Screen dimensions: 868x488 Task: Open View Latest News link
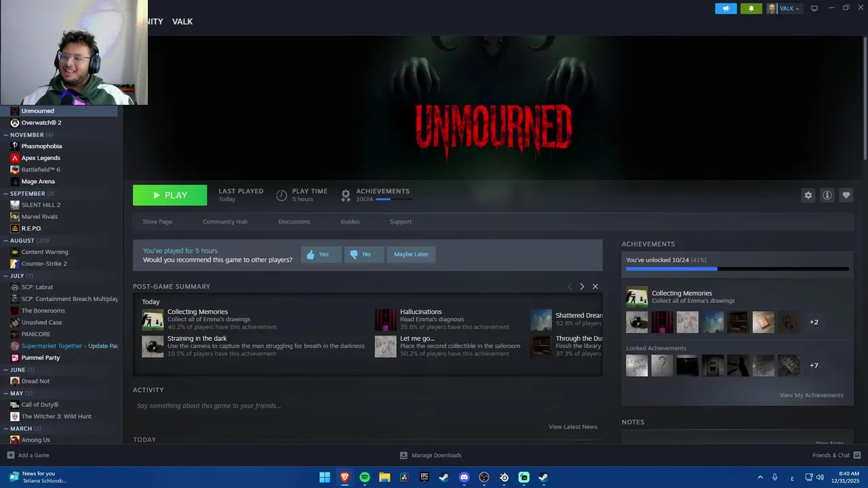pyautogui.click(x=573, y=427)
